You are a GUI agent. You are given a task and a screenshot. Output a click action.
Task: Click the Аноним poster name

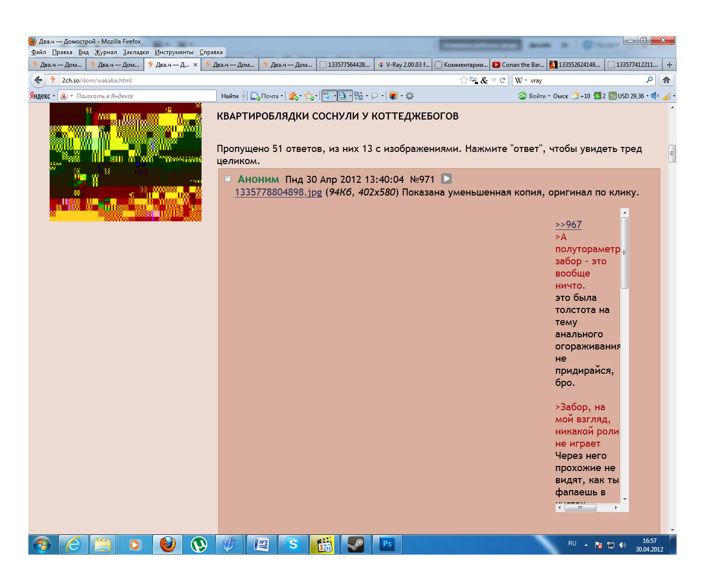click(x=258, y=179)
